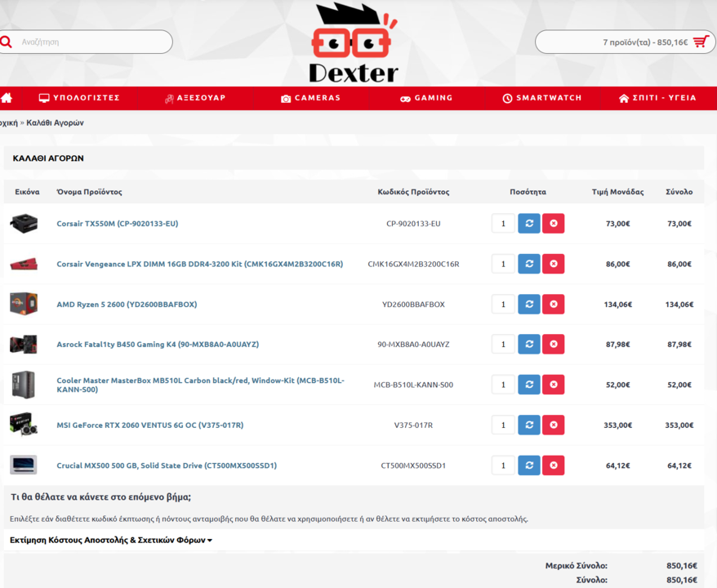The width and height of the screenshot is (717, 588).
Task: Click quantity field for Cooler Master MasterBox
Action: [503, 385]
